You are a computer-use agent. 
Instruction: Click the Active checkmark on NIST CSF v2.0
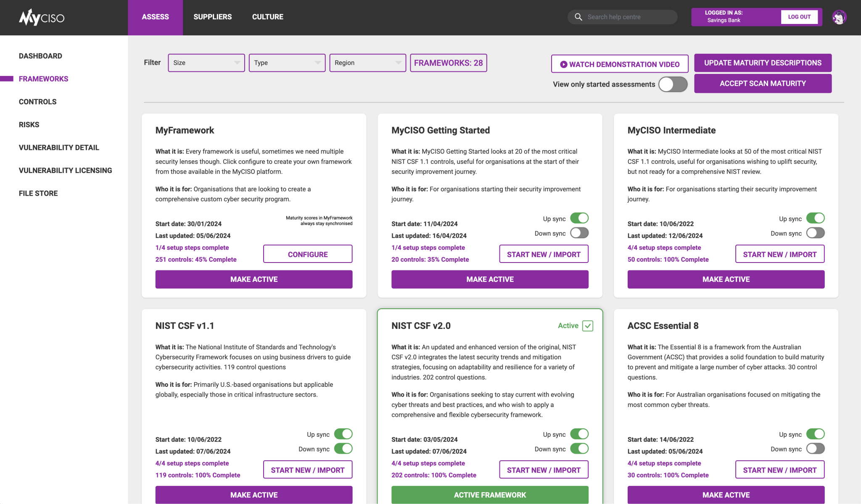(x=588, y=326)
